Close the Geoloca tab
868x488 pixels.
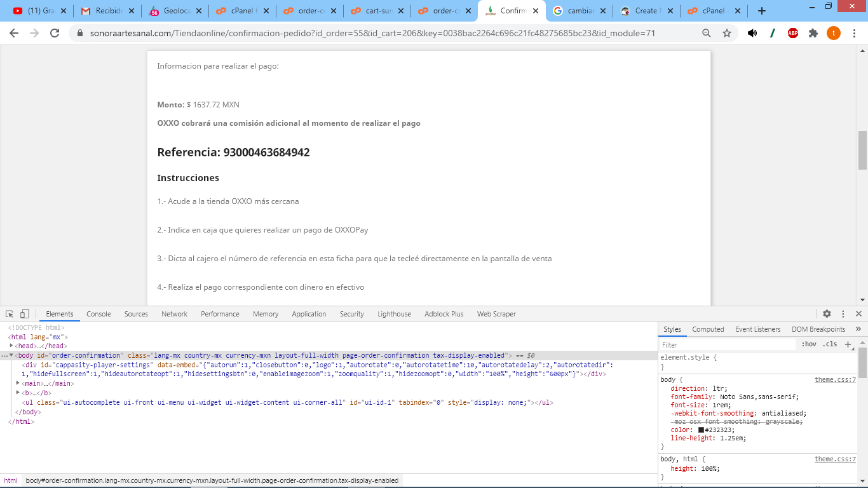tap(198, 11)
